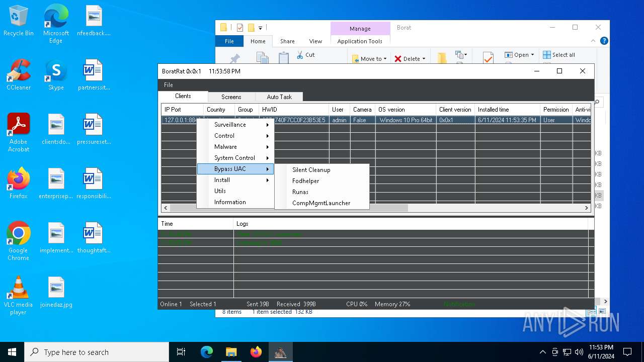The height and width of the screenshot is (362, 644).
Task: Select the nfeedback image file on desktop
Action: point(94,21)
